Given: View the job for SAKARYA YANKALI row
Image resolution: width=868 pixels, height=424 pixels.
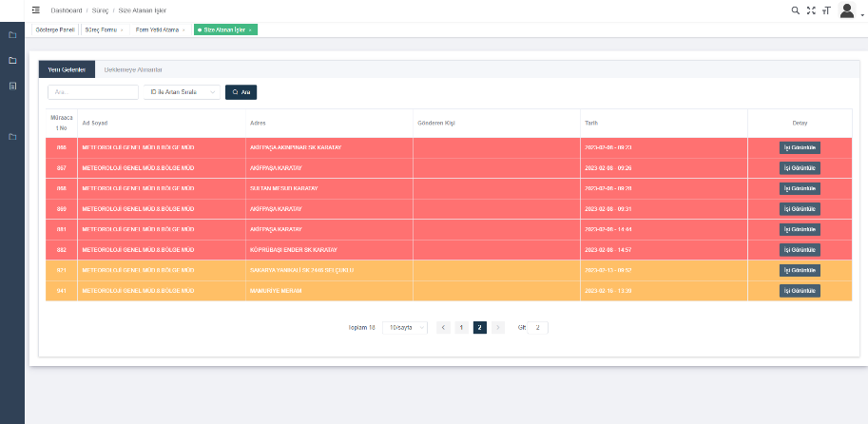Looking at the screenshot, I should (x=799, y=270).
